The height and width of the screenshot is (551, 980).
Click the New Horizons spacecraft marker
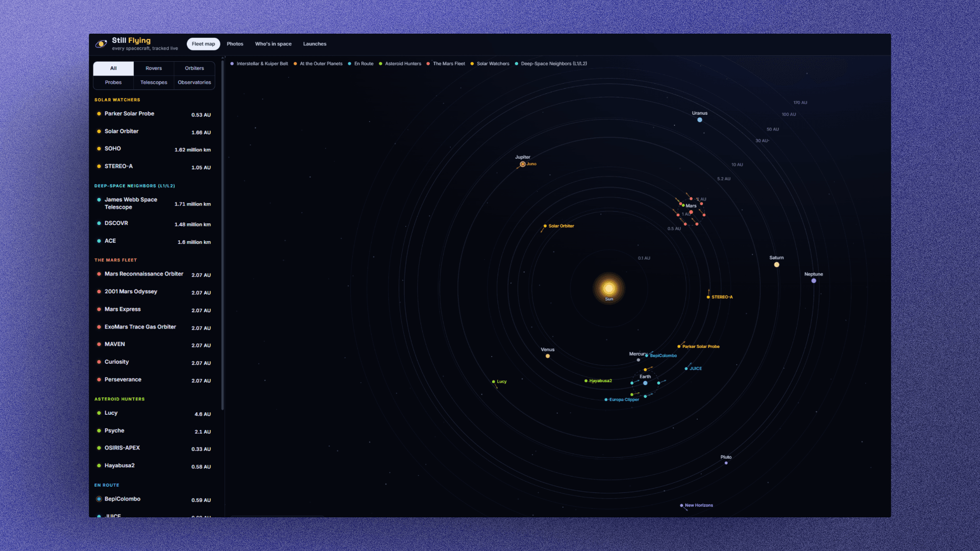point(681,506)
